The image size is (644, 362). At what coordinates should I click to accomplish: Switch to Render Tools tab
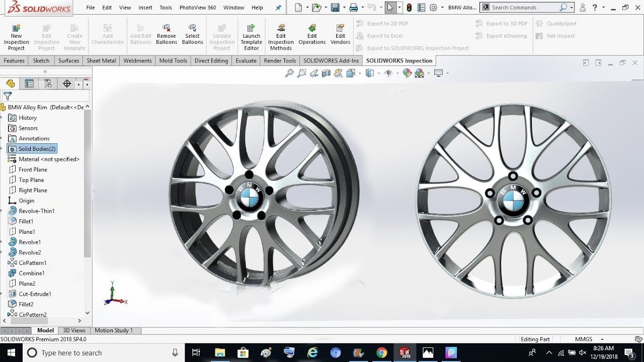[x=280, y=61]
